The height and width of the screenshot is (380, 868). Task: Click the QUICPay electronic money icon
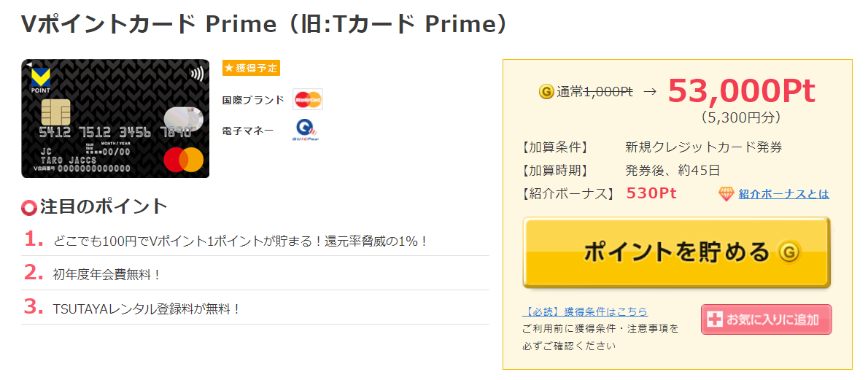click(307, 131)
